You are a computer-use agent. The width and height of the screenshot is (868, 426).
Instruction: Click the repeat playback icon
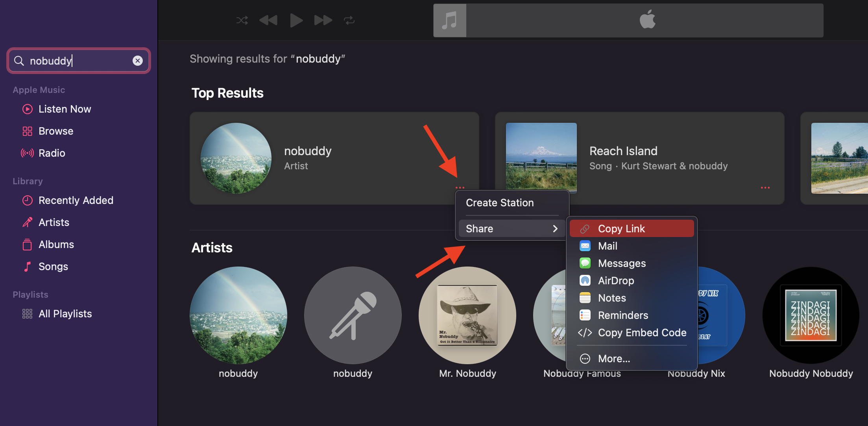[349, 20]
